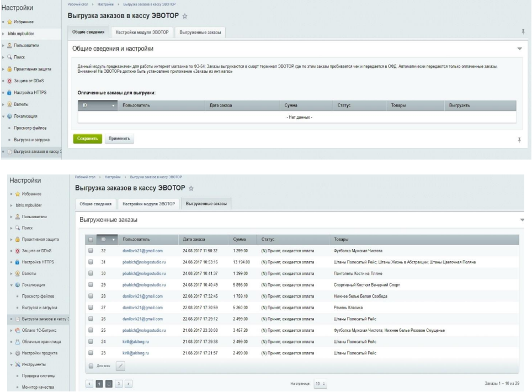Open ID column sort dropdown in top table
The width and height of the screenshot is (532, 392).
113,105
